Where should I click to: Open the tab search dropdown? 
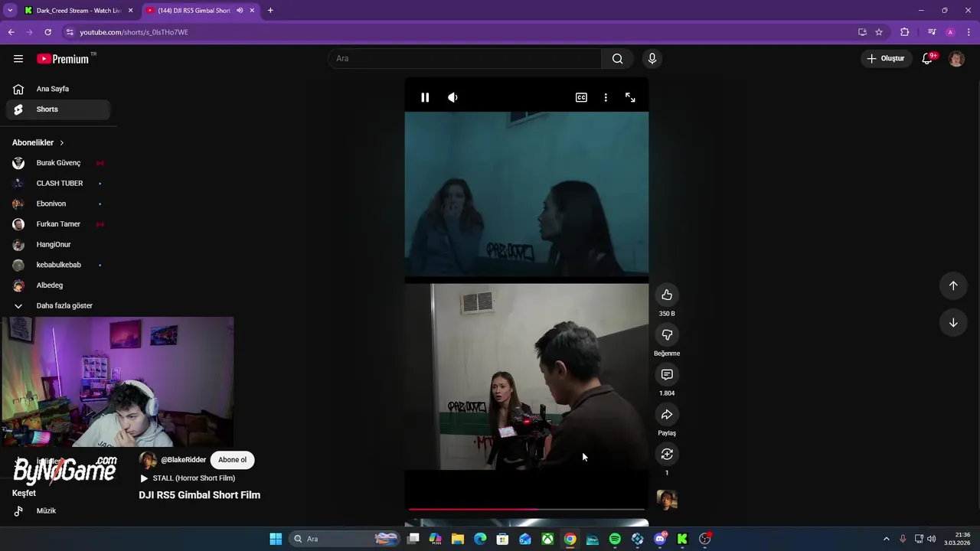[10, 11]
